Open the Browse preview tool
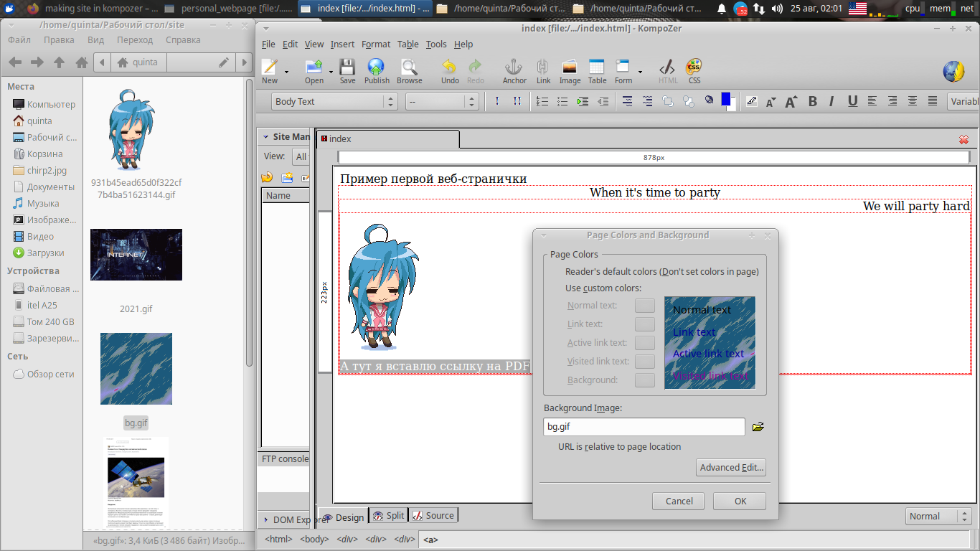Screen dimensions: 980x551 click(409, 72)
